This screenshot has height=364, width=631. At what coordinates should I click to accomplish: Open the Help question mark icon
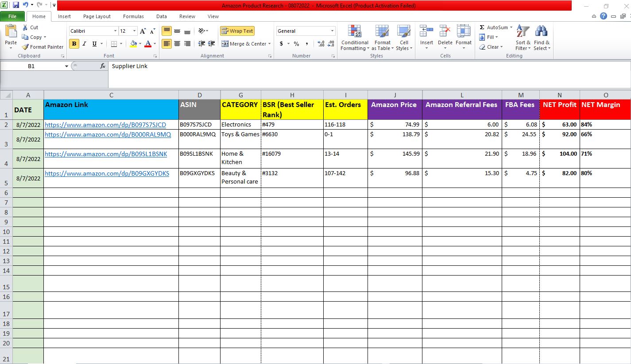pos(604,16)
